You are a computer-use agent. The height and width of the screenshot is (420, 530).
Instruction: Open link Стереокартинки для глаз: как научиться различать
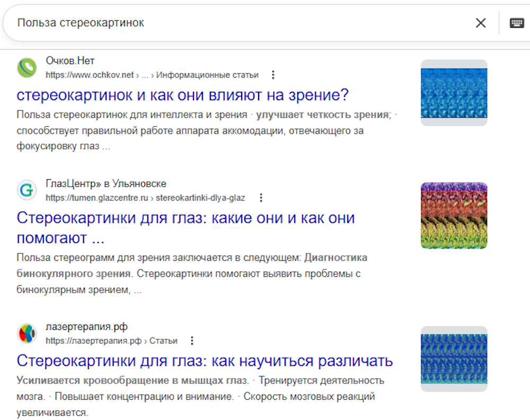pyautogui.click(x=205, y=361)
